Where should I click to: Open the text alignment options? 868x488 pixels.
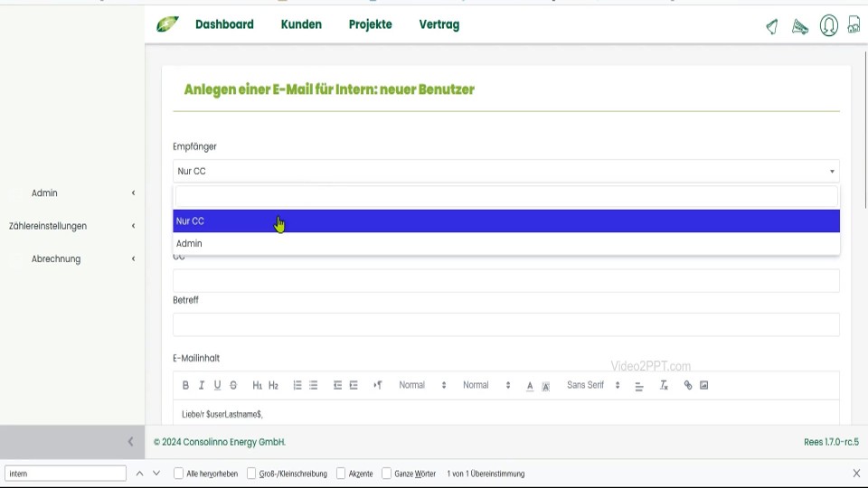coord(639,386)
